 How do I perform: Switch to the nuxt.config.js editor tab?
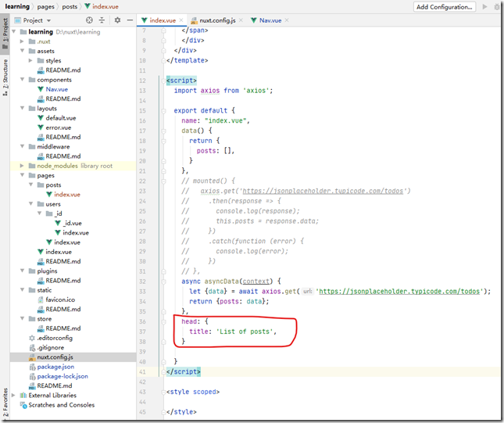pyautogui.click(x=217, y=20)
